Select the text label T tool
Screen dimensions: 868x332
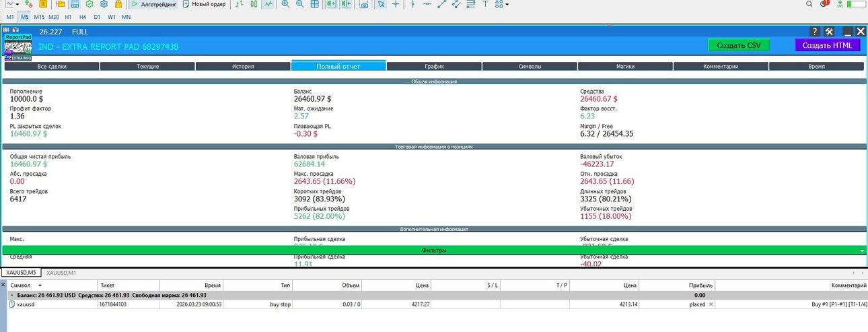pyautogui.click(x=485, y=4)
